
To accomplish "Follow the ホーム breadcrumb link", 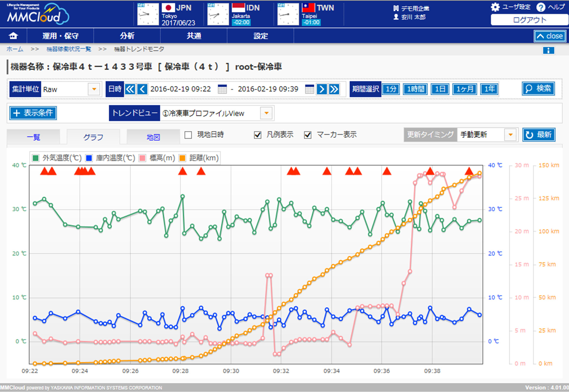I will (15, 49).
